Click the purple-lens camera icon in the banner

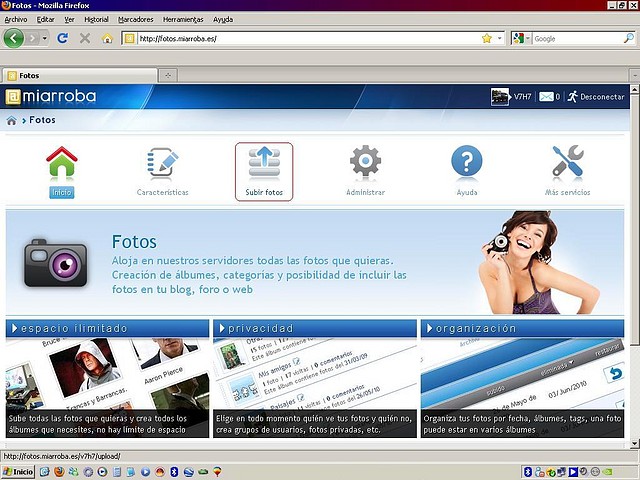click(56, 263)
